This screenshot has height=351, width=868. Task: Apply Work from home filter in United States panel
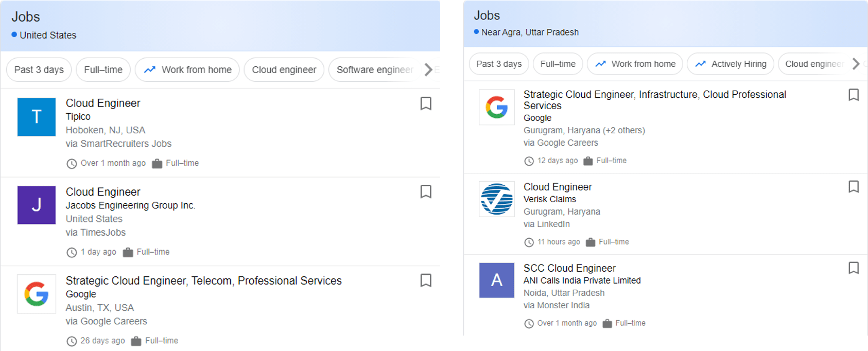[187, 69]
